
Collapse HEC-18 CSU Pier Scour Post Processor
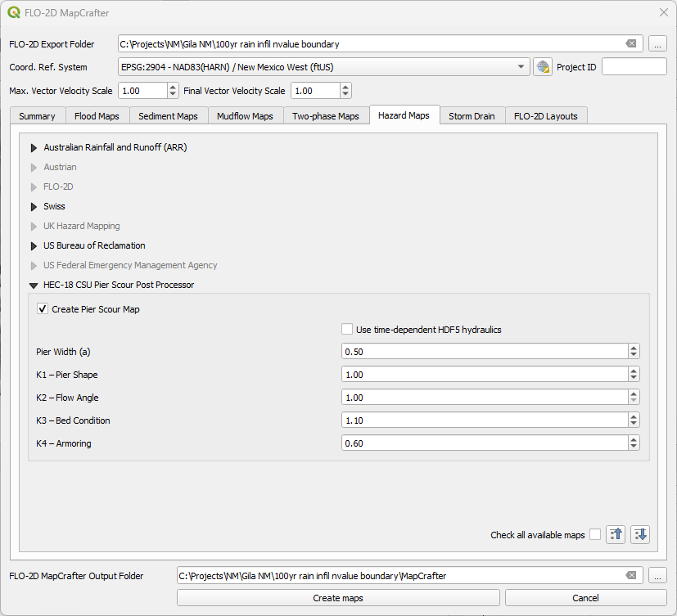(34, 286)
